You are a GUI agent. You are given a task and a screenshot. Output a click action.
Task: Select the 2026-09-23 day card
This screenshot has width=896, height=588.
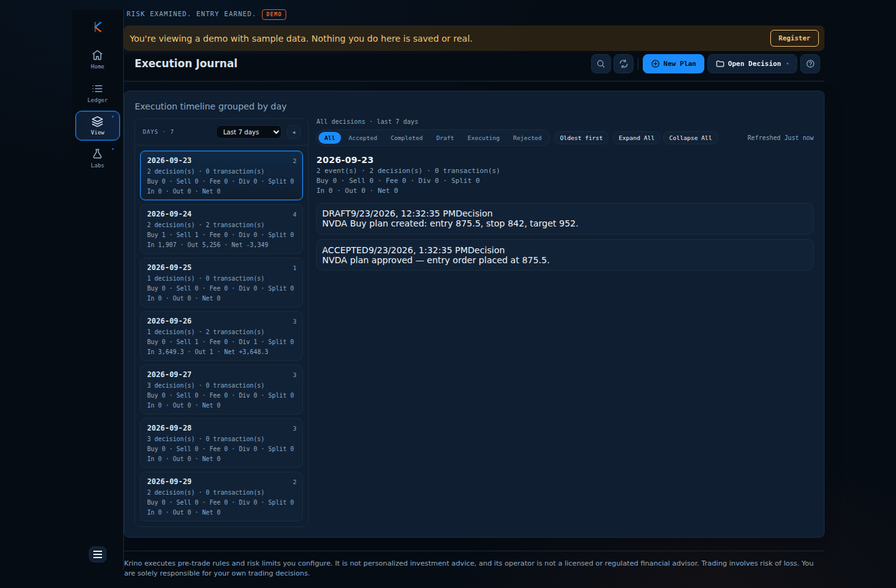pyautogui.click(x=222, y=175)
